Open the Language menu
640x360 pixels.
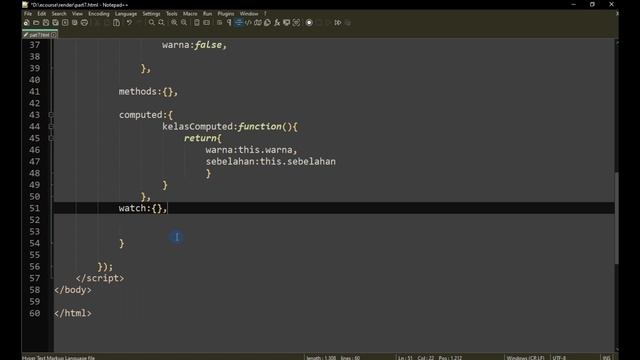coord(126,14)
